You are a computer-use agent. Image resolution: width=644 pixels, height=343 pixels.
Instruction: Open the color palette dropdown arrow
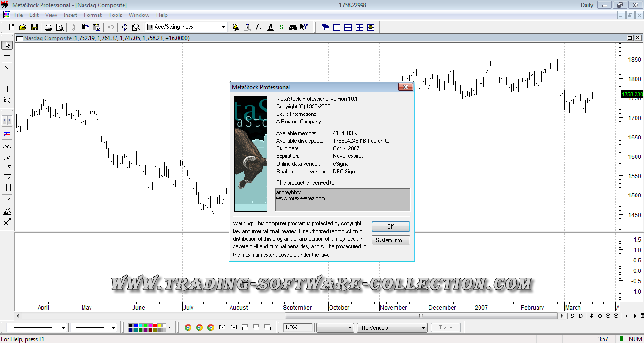click(169, 327)
